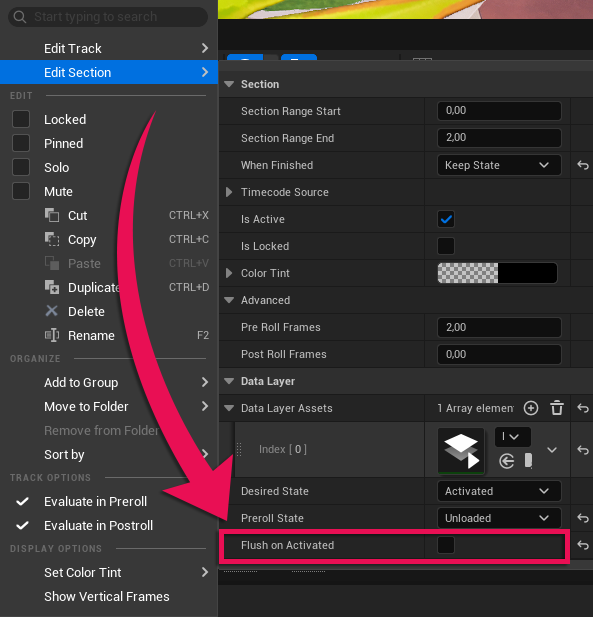Choose Cut from the menu
The width and height of the screenshot is (593, 617).
point(109,215)
